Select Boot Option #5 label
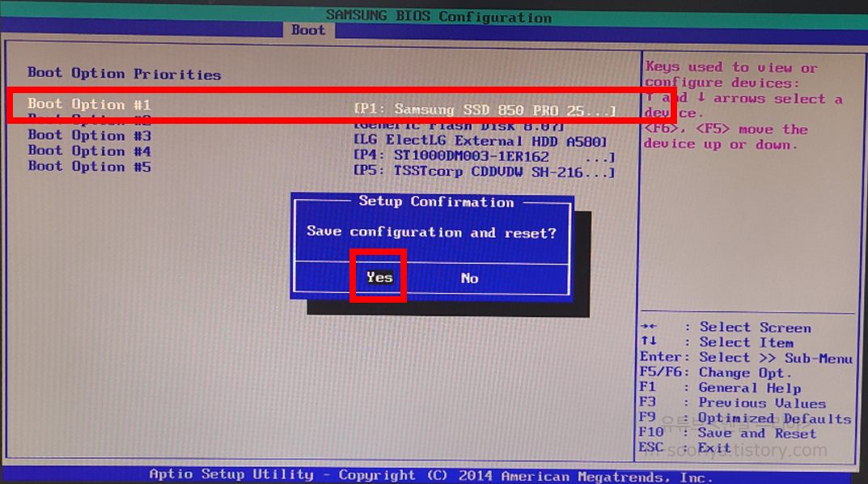Viewport: 868px width, 484px height. (x=90, y=166)
